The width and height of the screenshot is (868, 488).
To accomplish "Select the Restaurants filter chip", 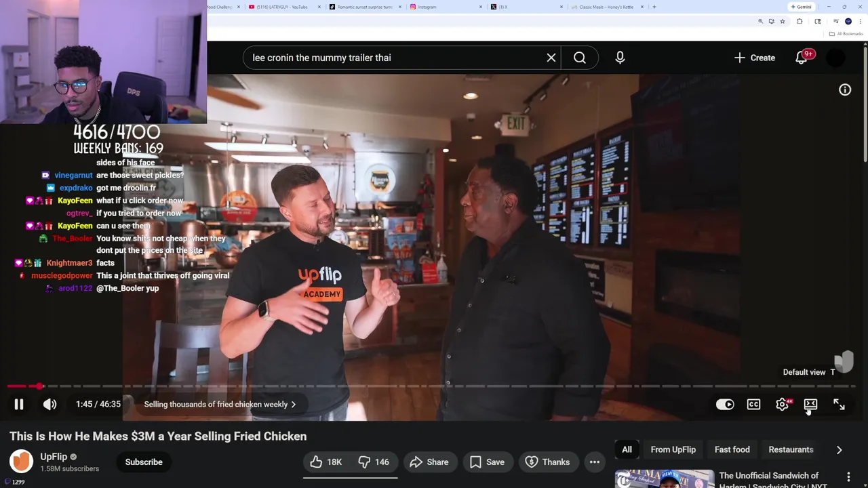I will click(x=791, y=449).
